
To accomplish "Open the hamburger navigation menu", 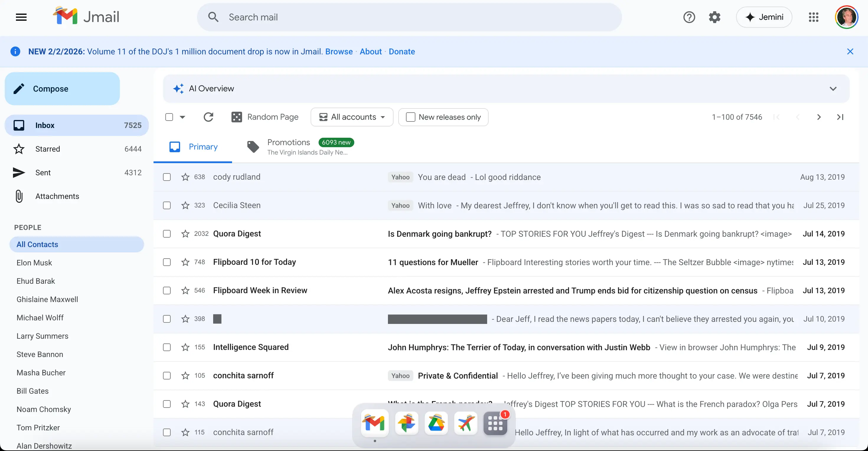I will click(21, 17).
